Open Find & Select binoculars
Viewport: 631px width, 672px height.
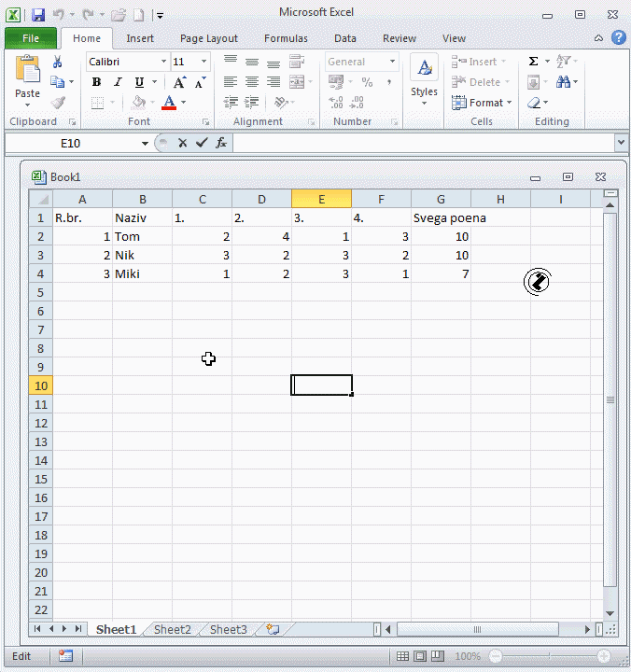(x=565, y=82)
